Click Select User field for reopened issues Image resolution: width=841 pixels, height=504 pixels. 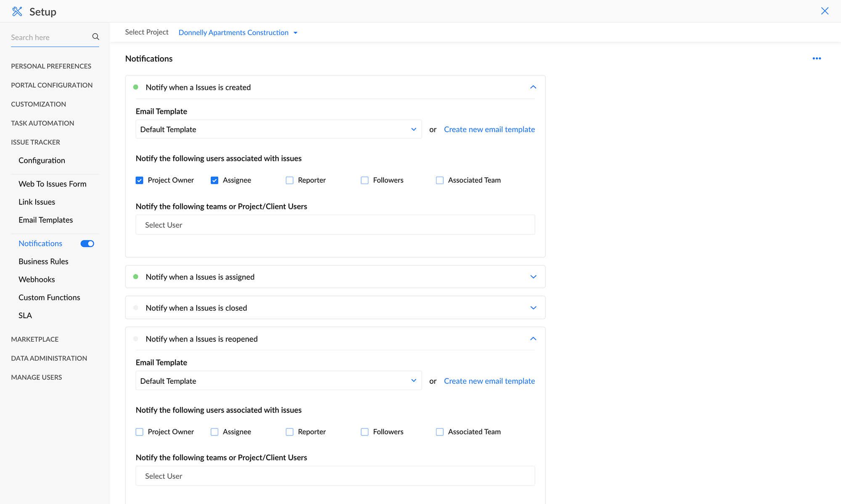335,476
